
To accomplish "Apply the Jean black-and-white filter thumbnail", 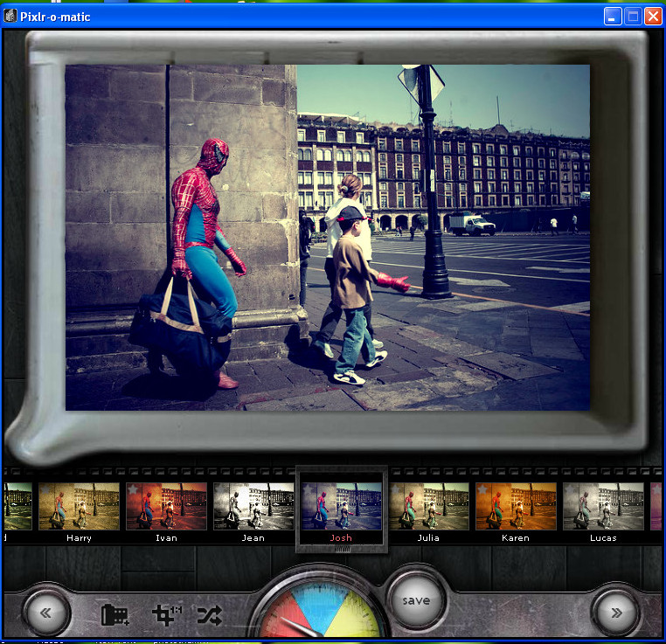I will tap(253, 506).
